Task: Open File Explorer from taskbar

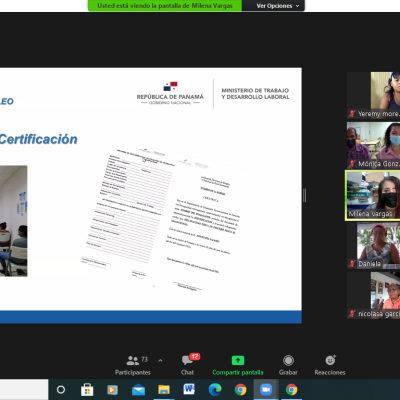Action: pyautogui.click(x=164, y=389)
